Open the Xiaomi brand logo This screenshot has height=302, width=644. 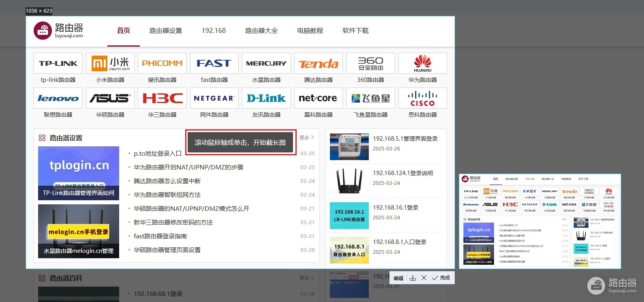(x=110, y=63)
